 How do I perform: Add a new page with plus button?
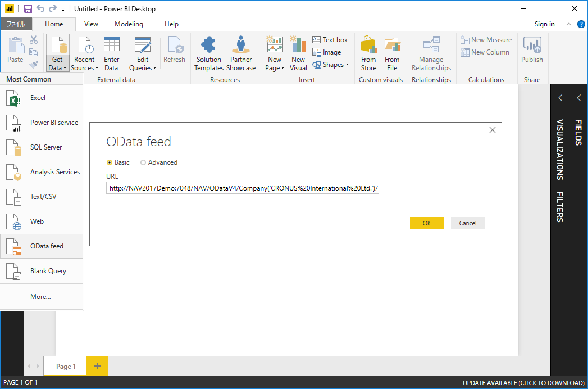98,366
